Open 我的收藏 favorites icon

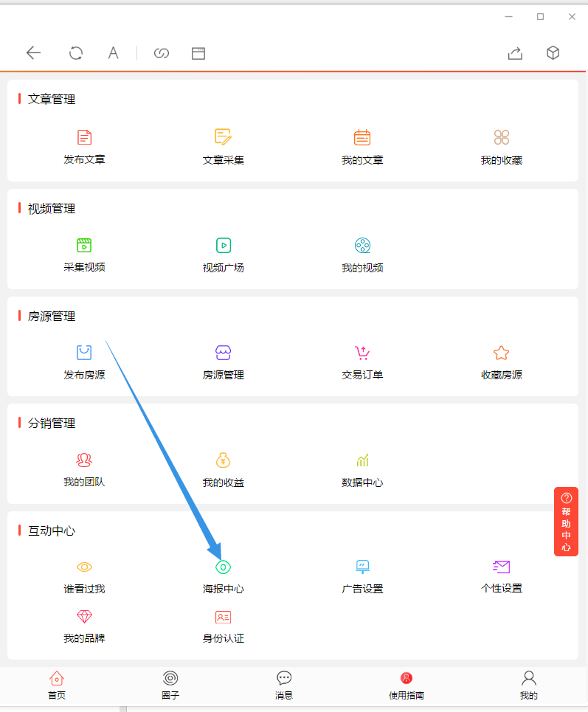click(x=502, y=138)
